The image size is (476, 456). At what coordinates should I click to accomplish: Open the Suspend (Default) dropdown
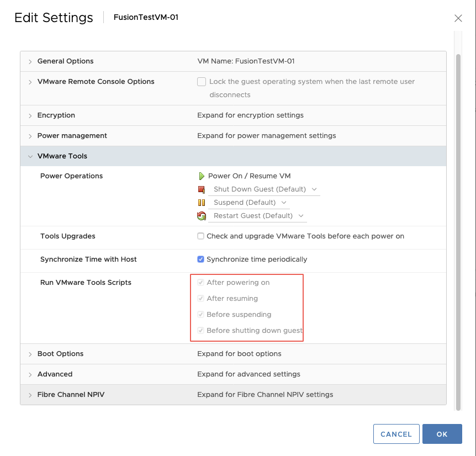coord(249,203)
